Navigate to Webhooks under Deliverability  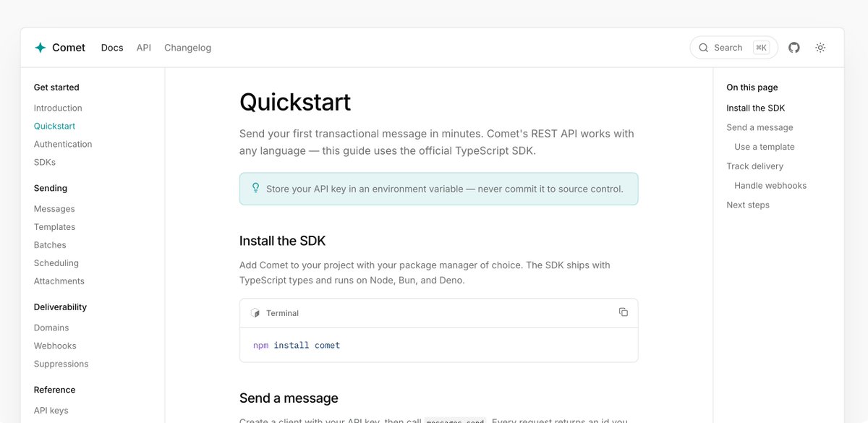[x=55, y=346]
